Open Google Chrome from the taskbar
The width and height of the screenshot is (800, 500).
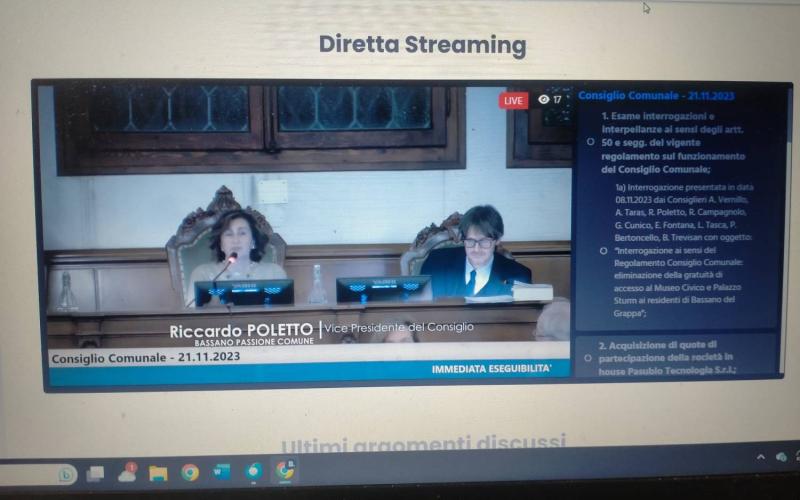tap(190, 473)
